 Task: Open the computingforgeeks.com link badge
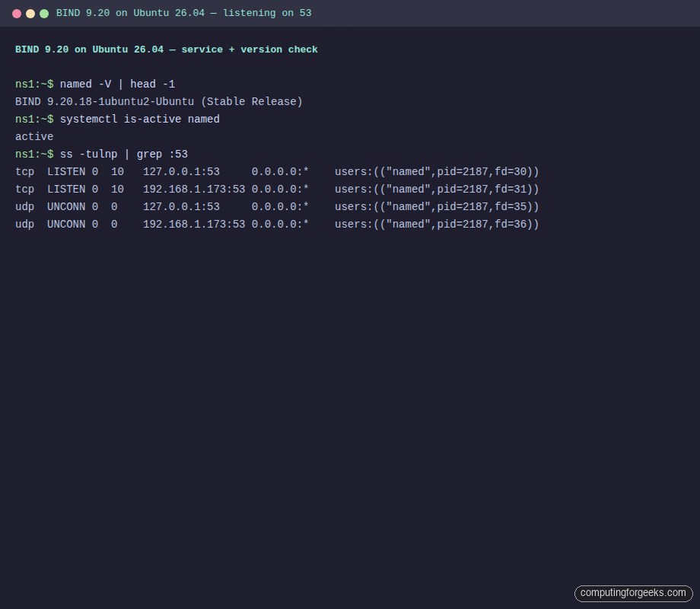click(x=633, y=593)
